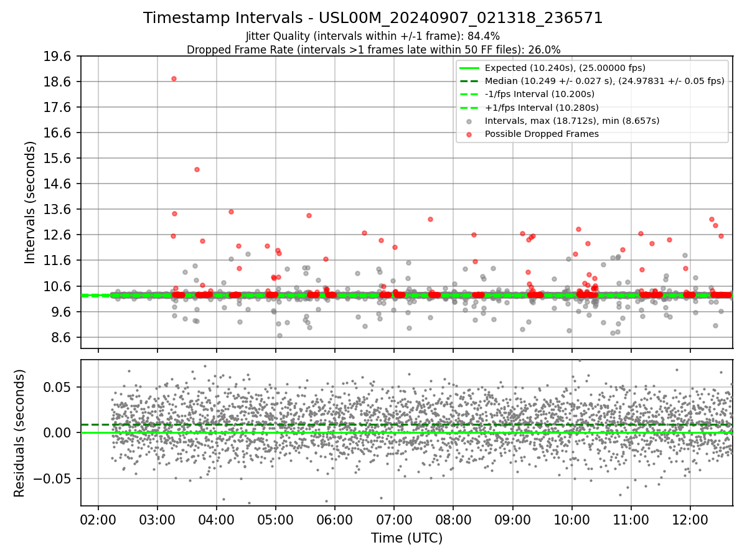The image size is (747, 560).
Task: Select the 'Dropped Frame Rate' 26.0% subtitle line
Action: [374, 50]
